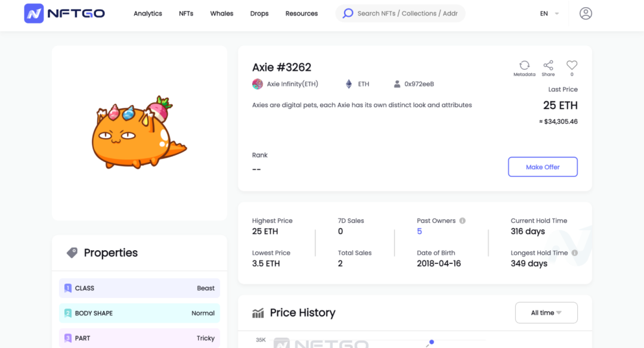Open the EN language dropdown
This screenshot has width=644, height=348.
549,14
